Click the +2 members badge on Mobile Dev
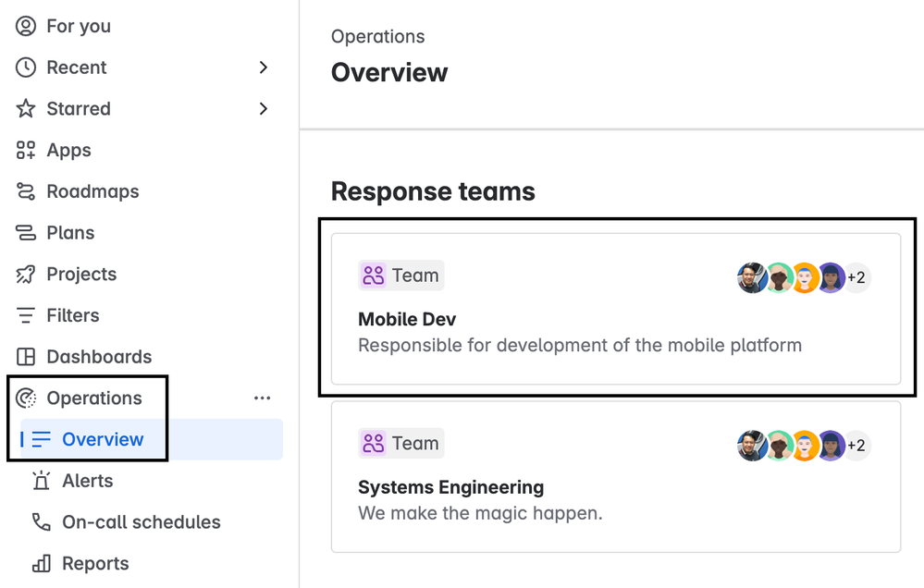 [856, 277]
